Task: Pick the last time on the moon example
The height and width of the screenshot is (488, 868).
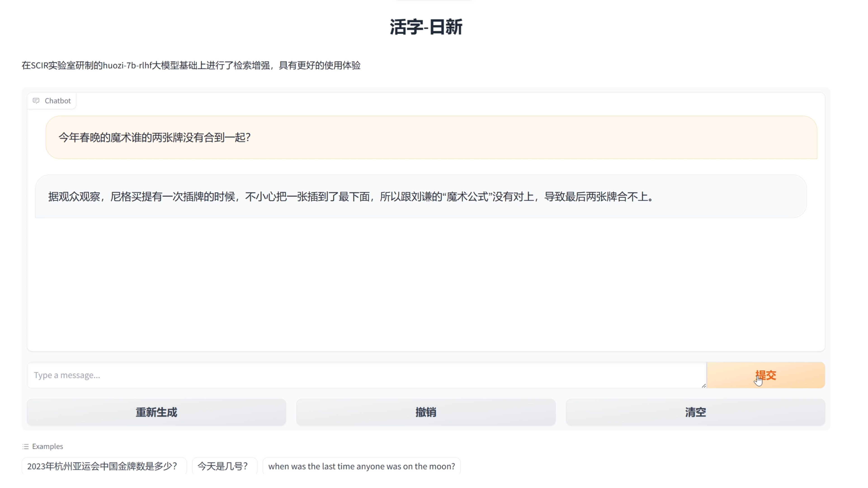Action: [x=362, y=467]
